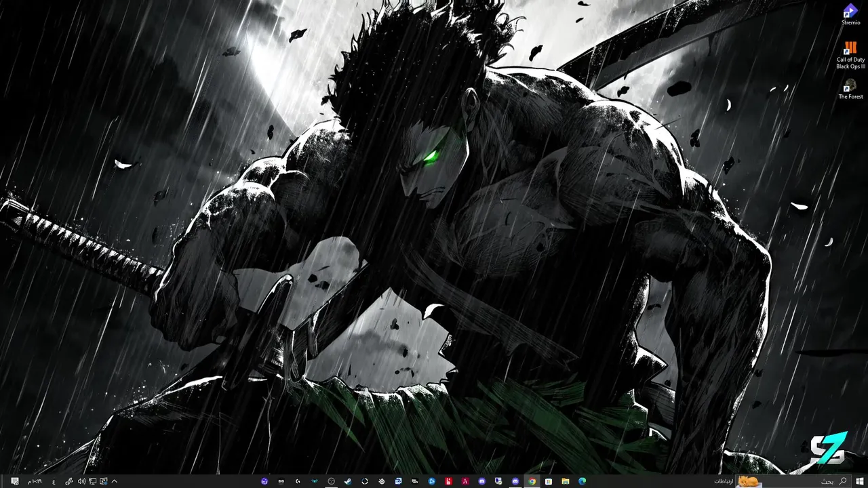Open File Explorer from the taskbar
The image size is (868, 488).
[x=565, y=481]
